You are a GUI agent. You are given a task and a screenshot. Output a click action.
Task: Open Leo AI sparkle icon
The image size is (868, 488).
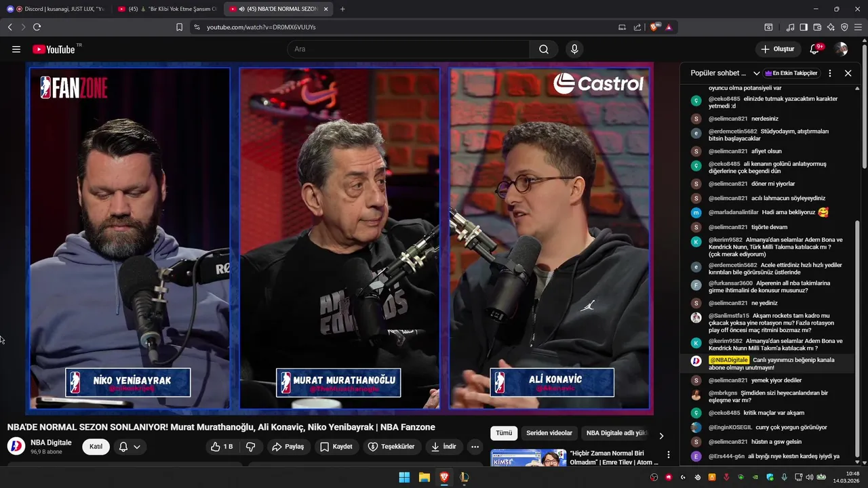pos(831,27)
